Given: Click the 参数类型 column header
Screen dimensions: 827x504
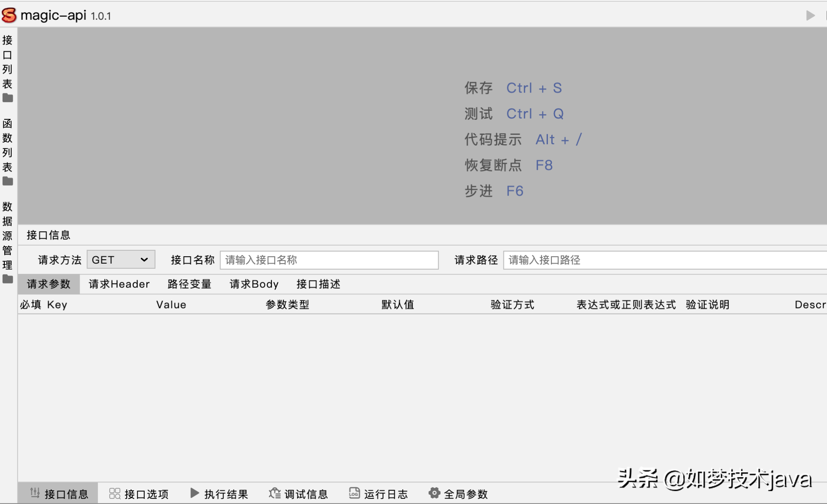Looking at the screenshot, I should pos(287,305).
